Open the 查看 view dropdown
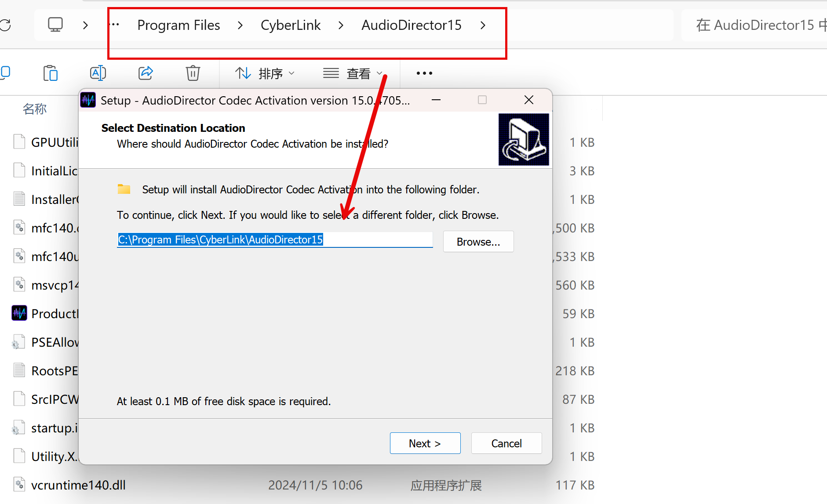The width and height of the screenshot is (827, 504). coord(353,73)
